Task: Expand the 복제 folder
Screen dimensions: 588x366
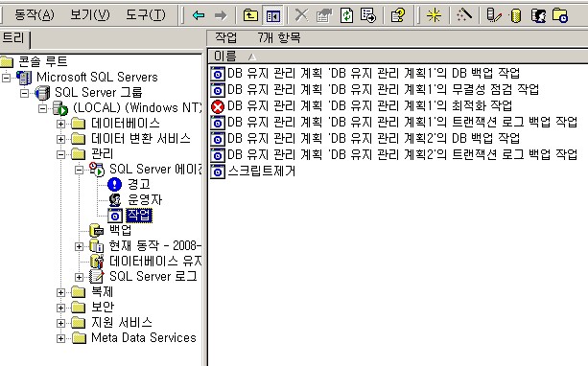Action: tap(60, 292)
